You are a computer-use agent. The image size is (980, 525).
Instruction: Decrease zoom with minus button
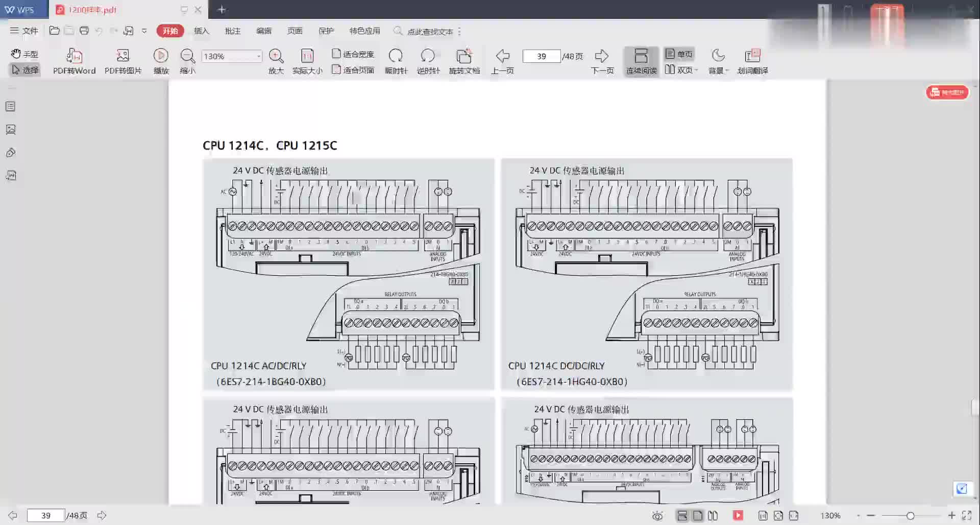coord(871,516)
